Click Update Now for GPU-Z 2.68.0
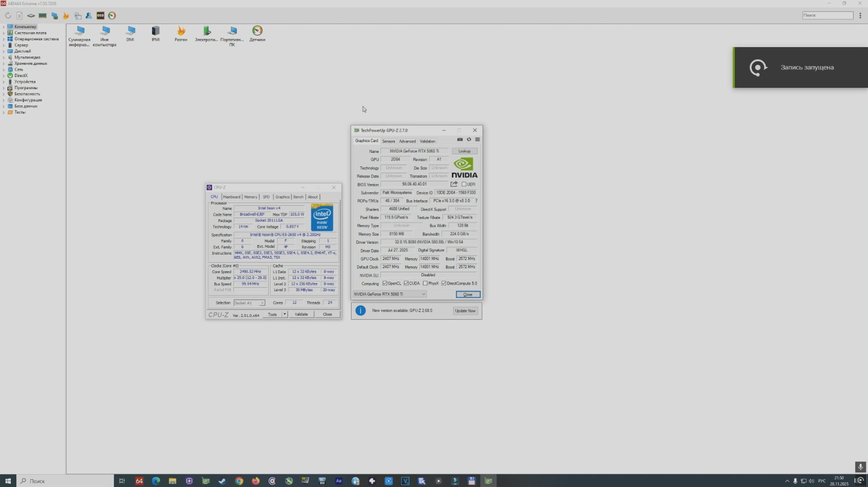This screenshot has height=487, width=868. 465,311
